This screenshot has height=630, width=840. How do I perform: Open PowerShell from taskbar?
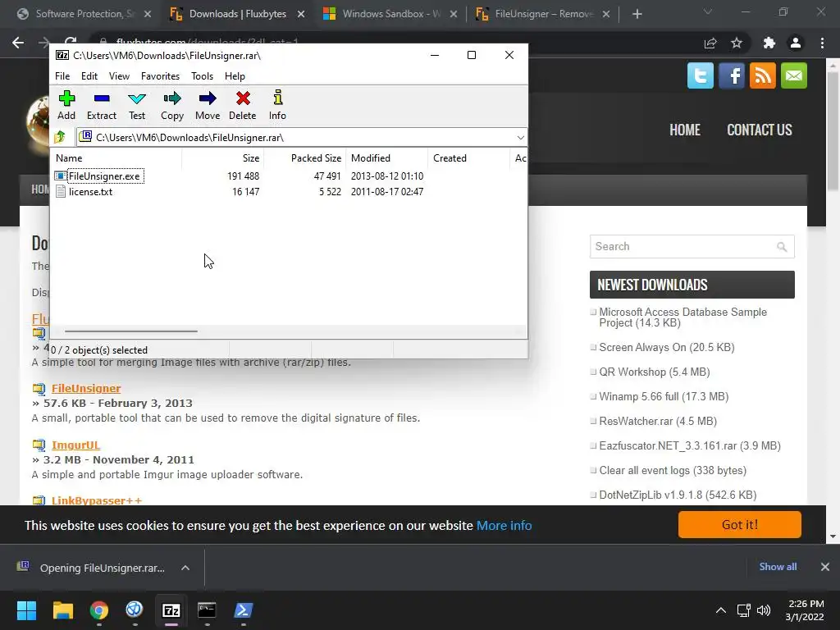pos(243,610)
